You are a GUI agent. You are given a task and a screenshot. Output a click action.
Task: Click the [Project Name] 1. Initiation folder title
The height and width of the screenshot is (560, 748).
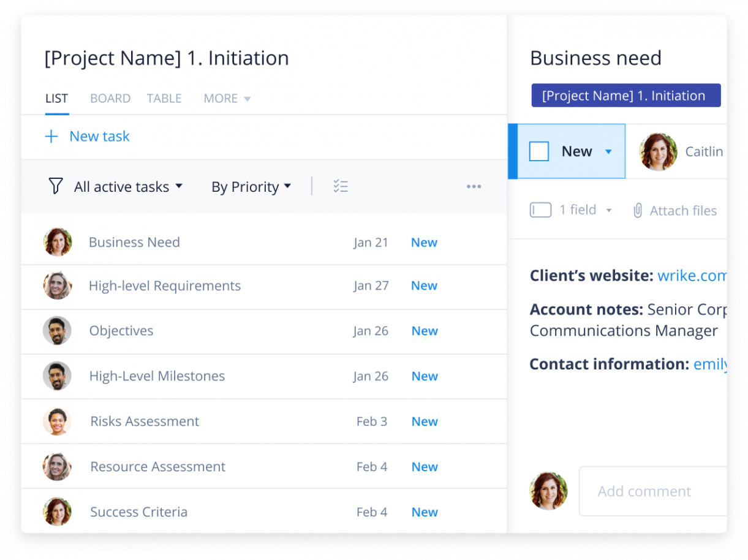click(167, 58)
